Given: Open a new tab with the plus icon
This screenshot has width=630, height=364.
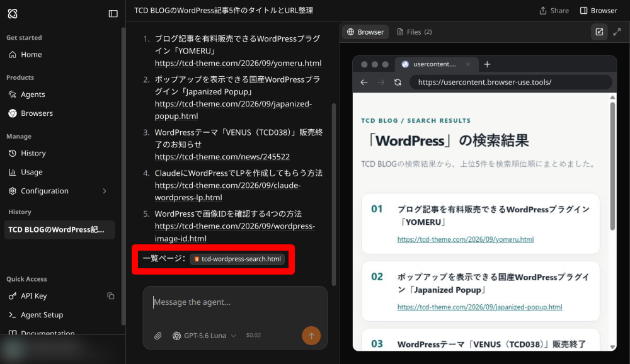Looking at the screenshot, I should click(x=487, y=64).
